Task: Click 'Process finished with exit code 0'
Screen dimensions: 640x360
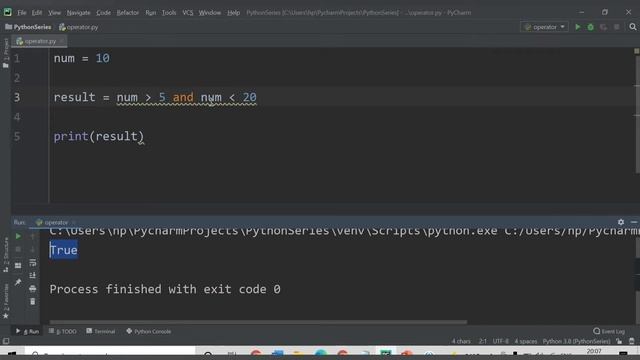Action: point(165,289)
